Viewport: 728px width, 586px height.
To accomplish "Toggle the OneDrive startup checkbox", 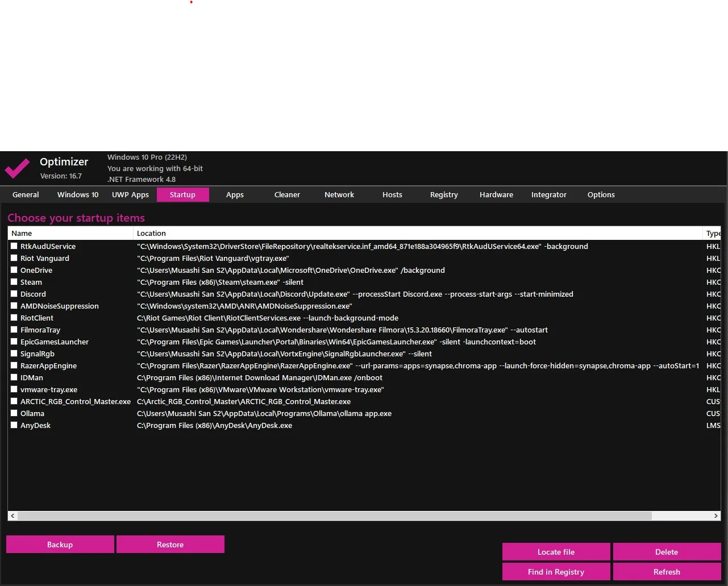I will point(14,270).
